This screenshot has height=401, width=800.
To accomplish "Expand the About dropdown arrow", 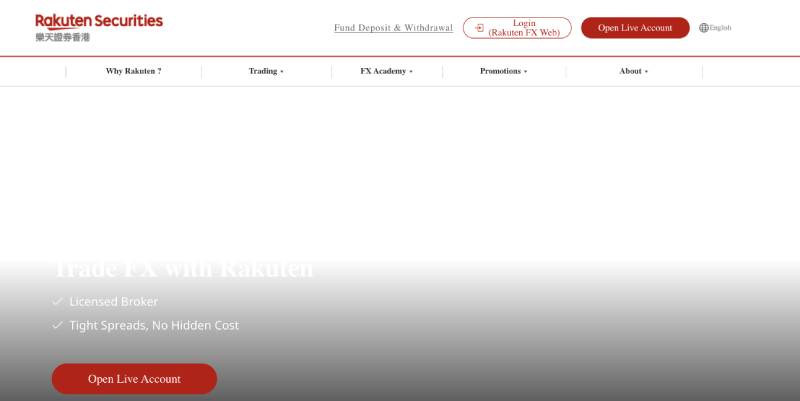I will click(x=647, y=72).
